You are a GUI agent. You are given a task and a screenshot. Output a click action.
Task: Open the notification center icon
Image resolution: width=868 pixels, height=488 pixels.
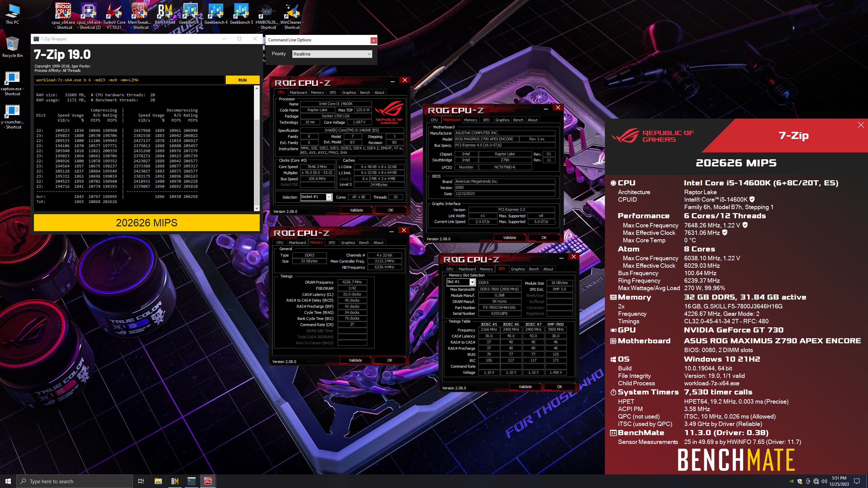(857, 481)
